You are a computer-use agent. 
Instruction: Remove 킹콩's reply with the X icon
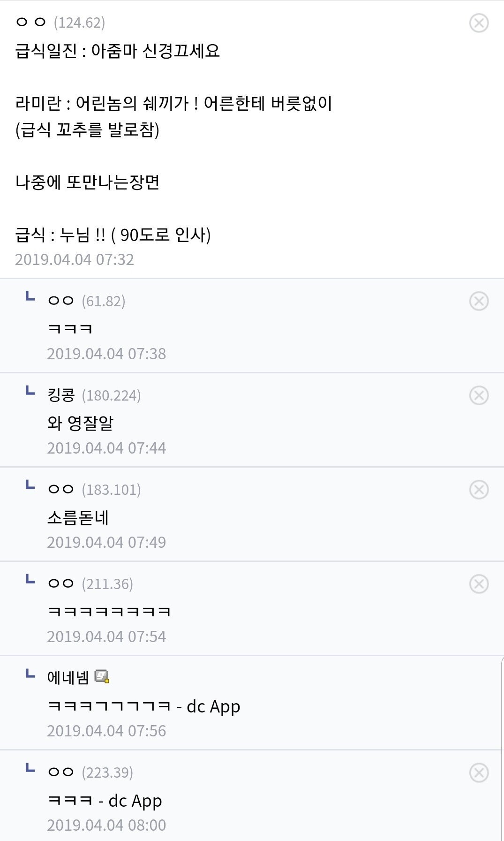tap(479, 395)
